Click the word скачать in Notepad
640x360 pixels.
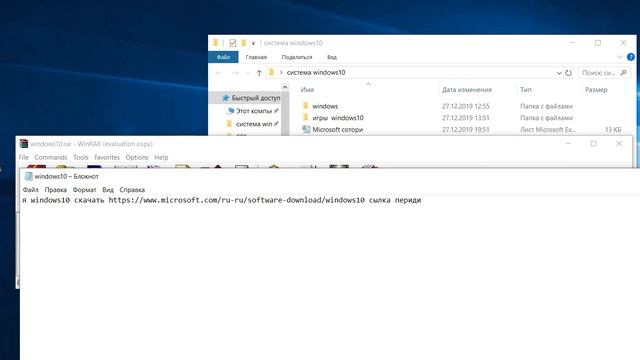coord(89,200)
